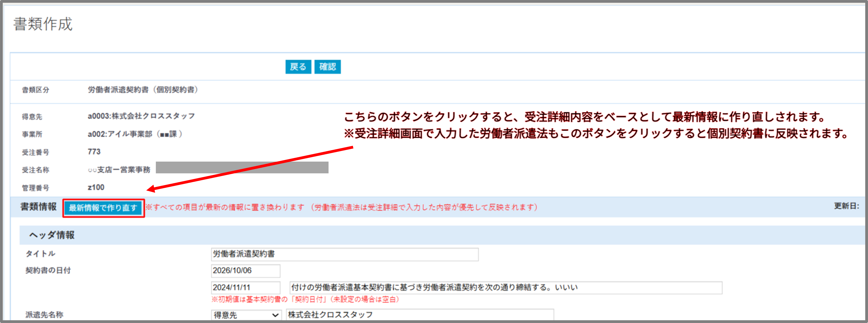Image resolution: width=868 pixels, height=323 pixels.
Task: Click the ※初期値は基本契約書の note
Action: pos(305,299)
